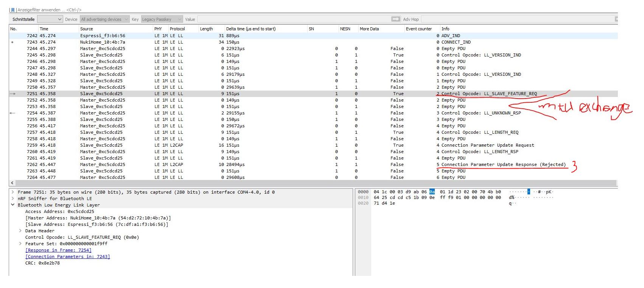This screenshot has height=288, width=644.
Task: Select packet 7254 LL_UNKNOWN_RSP row
Action: click(313, 113)
